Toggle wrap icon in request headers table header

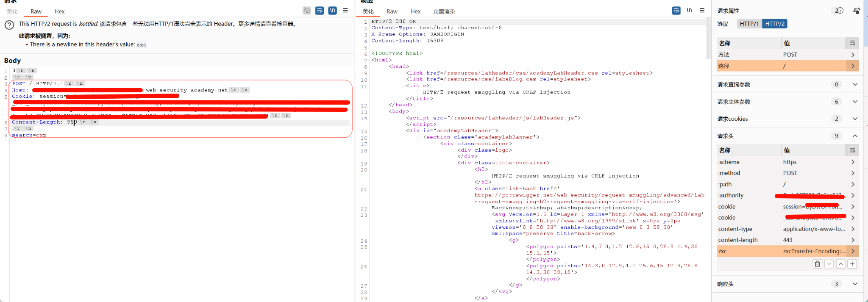click(852, 150)
